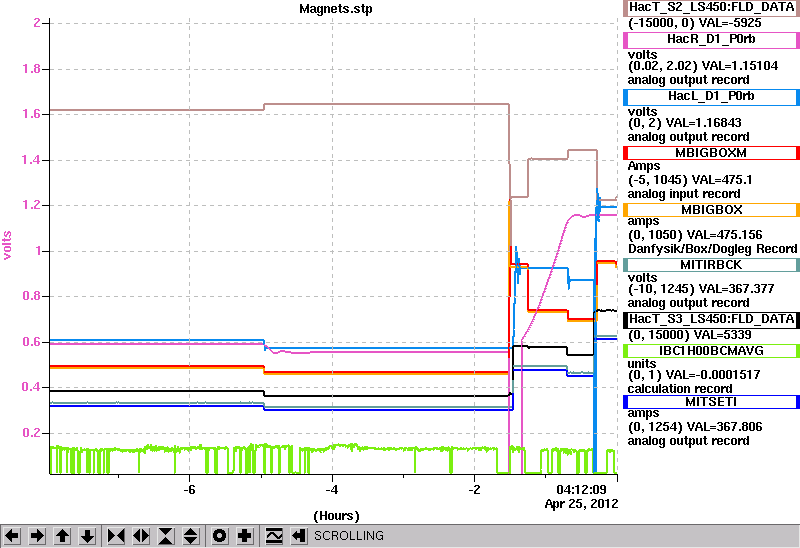Click the 1.6 value on the Y axis
Image resolution: width=800 pixels, height=548 pixels.
click(x=31, y=114)
